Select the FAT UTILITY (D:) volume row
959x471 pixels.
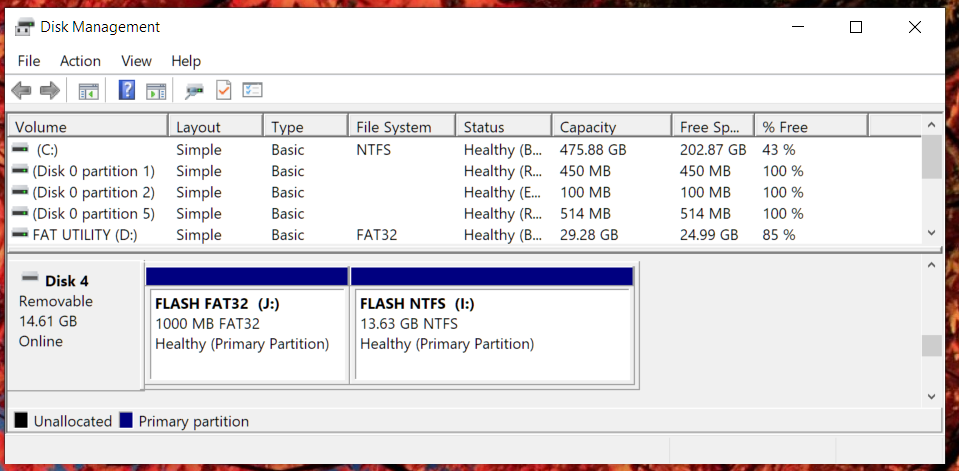(464, 235)
